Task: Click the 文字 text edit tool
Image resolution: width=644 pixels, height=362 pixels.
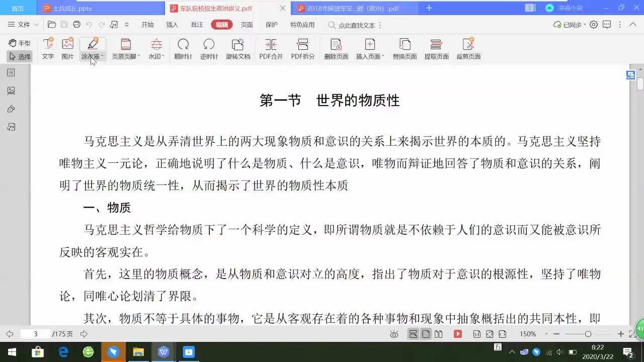Action: click(x=48, y=49)
